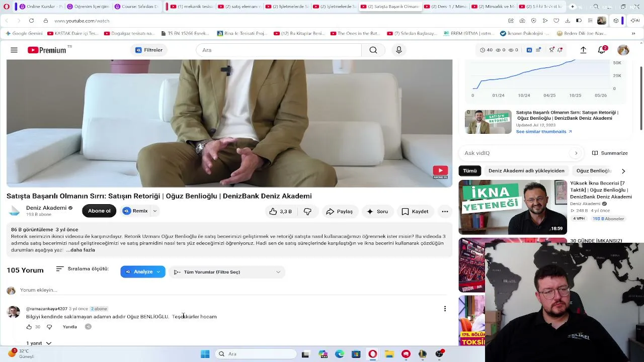Click the Yorum ekleyin comment field
The width and height of the screenshot is (644, 362).
233,290
